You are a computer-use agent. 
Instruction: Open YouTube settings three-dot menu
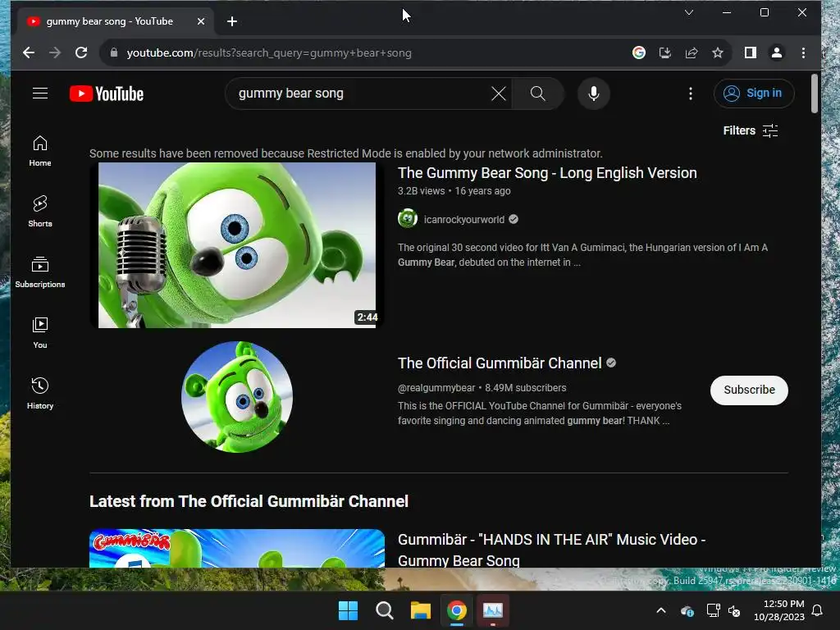(x=691, y=94)
